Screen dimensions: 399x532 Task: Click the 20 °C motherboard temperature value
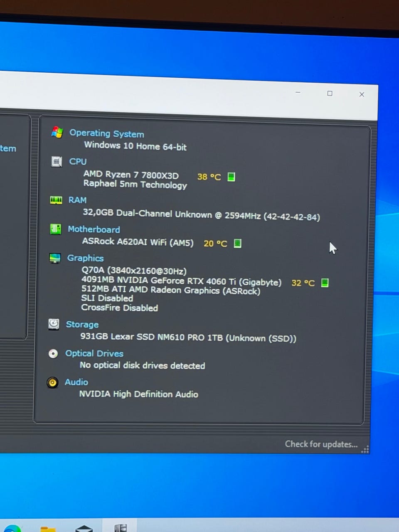point(215,243)
